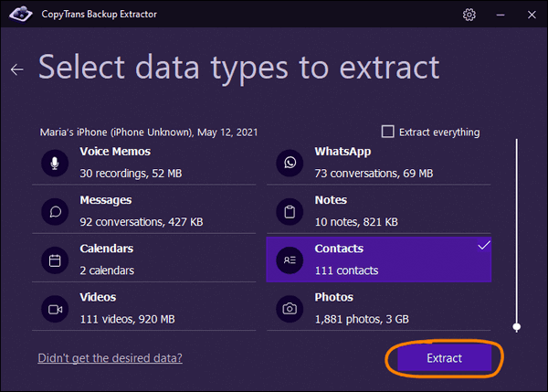Click the purple Extract button
Viewport: 548px width, 392px height.
tap(444, 358)
